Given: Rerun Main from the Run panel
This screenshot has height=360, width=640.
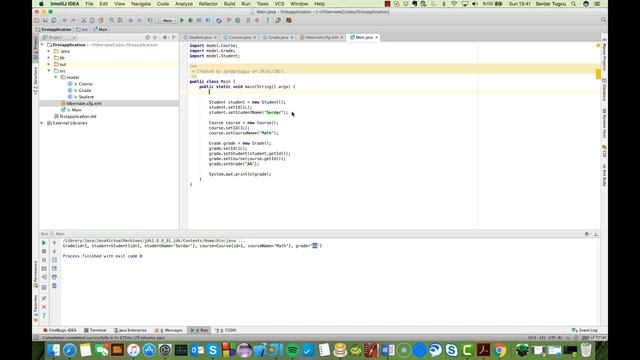Looking at the screenshot, I should [x=44, y=243].
